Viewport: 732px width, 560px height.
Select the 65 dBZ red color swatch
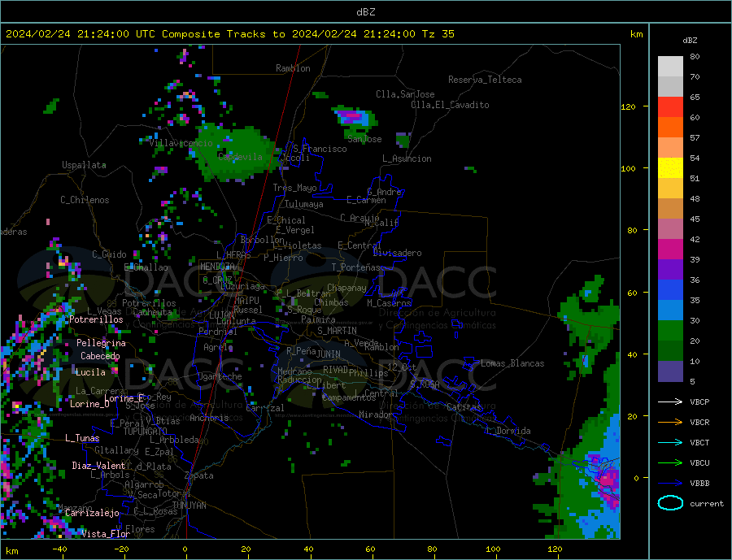point(670,106)
